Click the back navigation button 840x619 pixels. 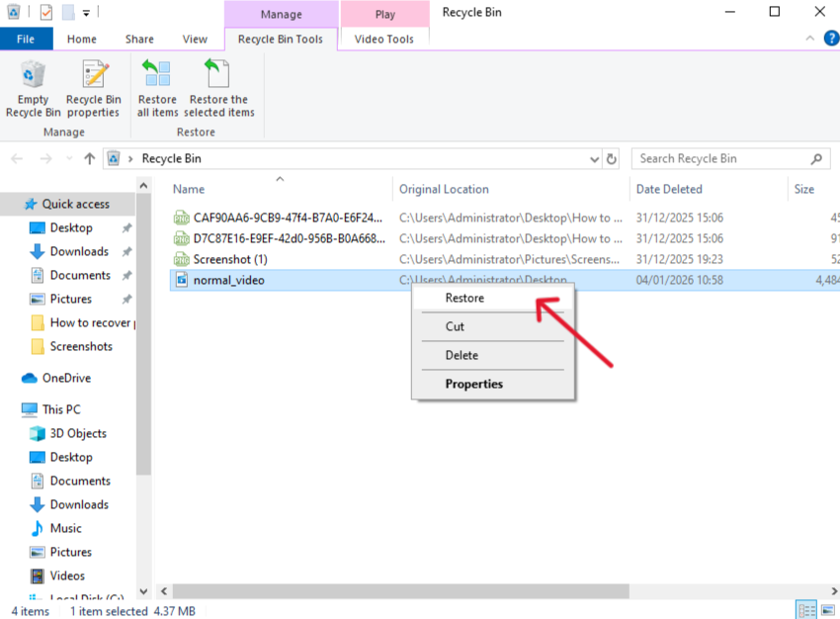pos(16,158)
